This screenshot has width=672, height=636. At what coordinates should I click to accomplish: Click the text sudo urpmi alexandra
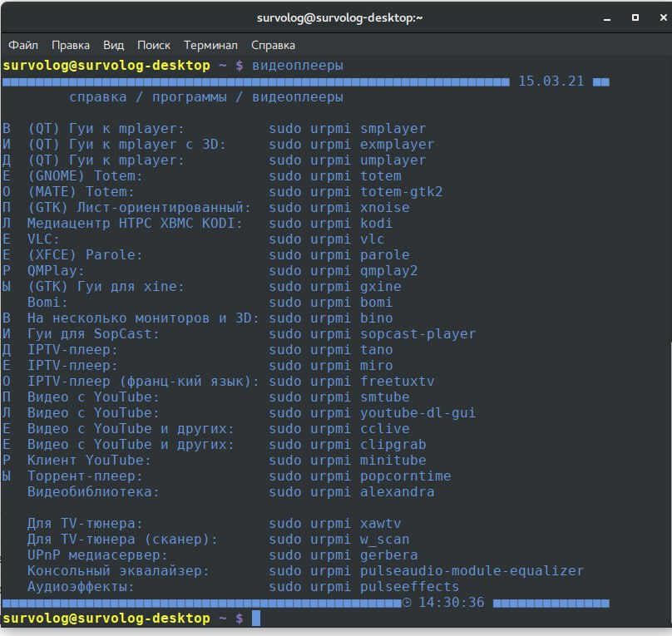click(x=352, y=492)
